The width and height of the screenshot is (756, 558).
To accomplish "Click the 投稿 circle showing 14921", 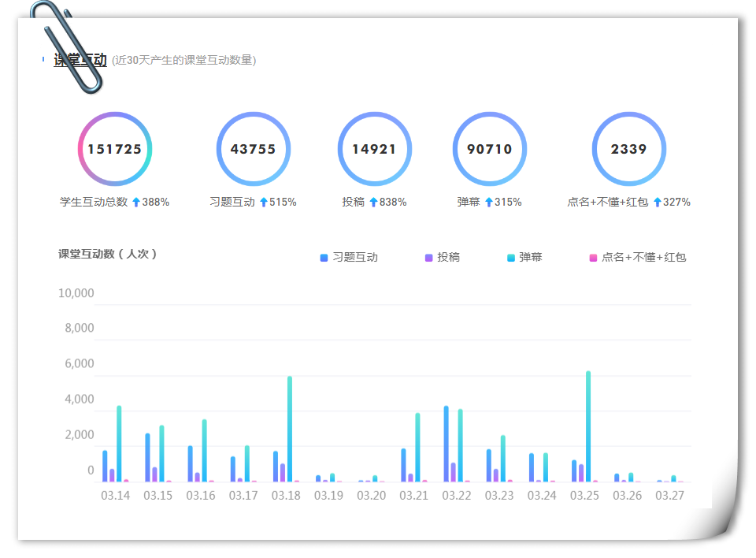I will point(374,149).
